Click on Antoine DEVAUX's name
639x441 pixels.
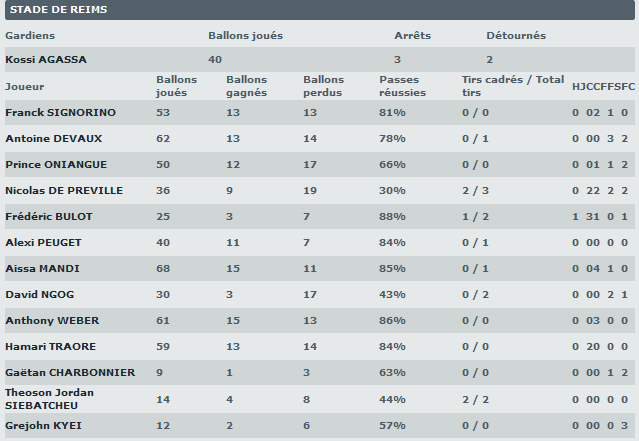click(54, 139)
